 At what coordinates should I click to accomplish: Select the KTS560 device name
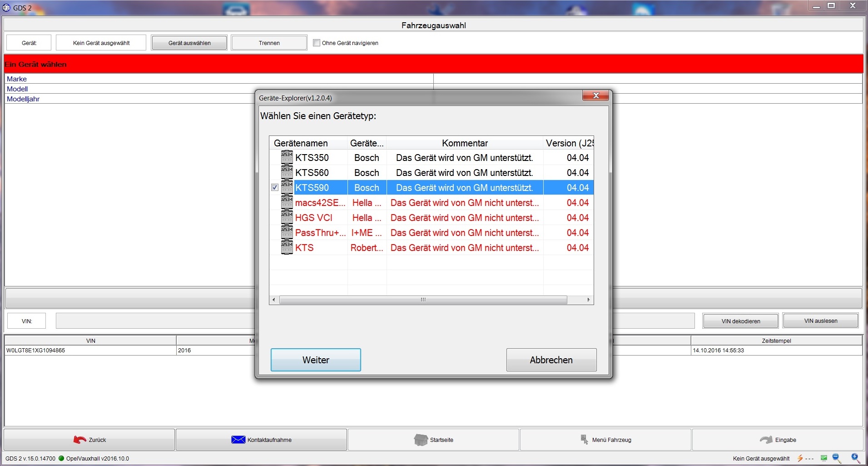[312, 173]
